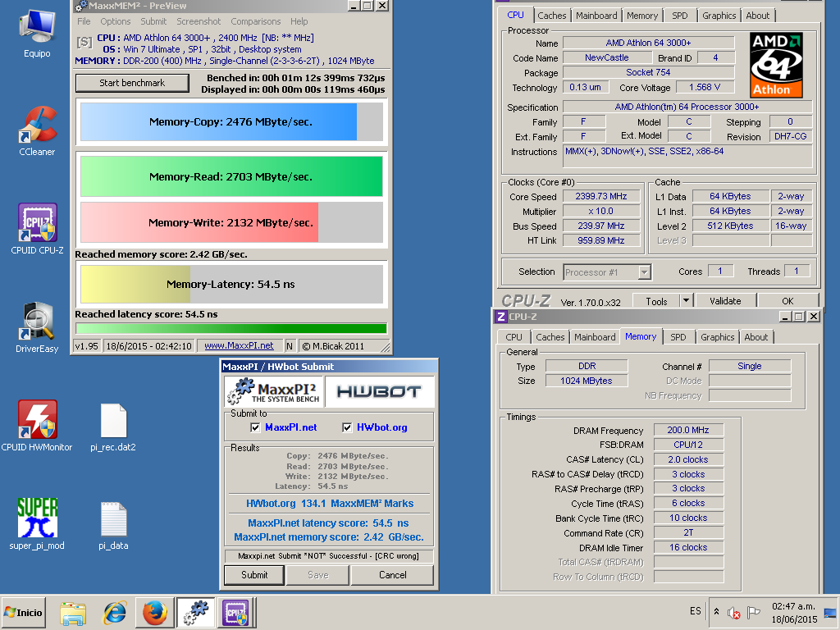The image size is (840, 630).
Task: Open MaxxPI.net link in submit dialog
Action: coord(290,427)
